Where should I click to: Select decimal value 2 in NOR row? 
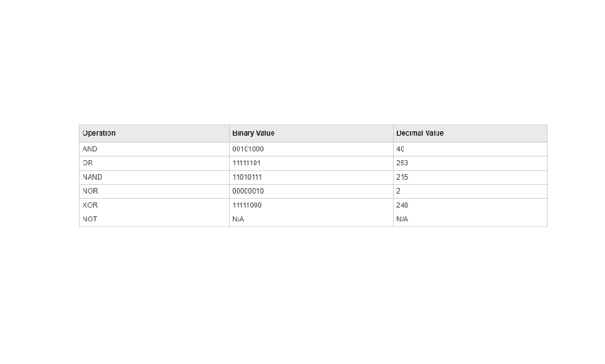click(x=398, y=191)
